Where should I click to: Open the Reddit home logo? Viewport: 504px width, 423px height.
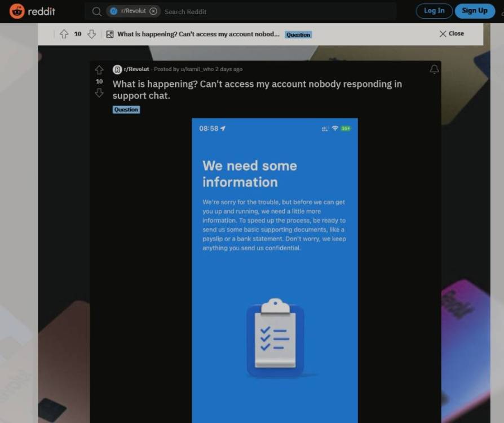32,11
